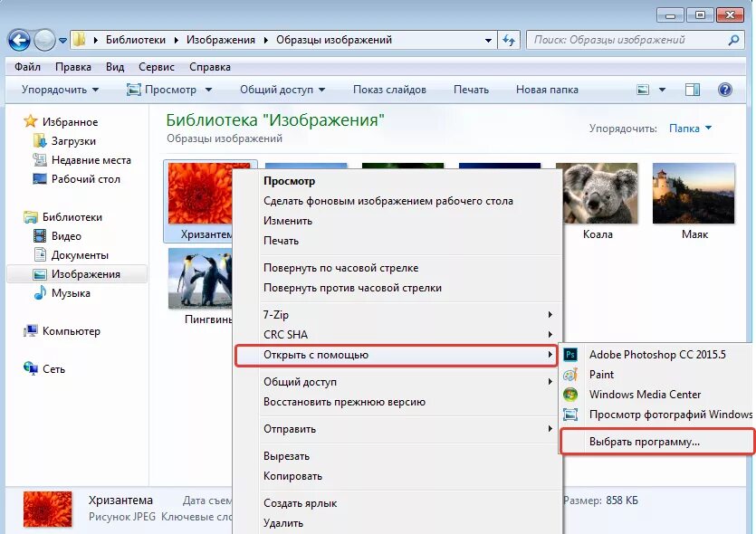Open the Вид menu
The height and width of the screenshot is (534, 756).
(115, 67)
